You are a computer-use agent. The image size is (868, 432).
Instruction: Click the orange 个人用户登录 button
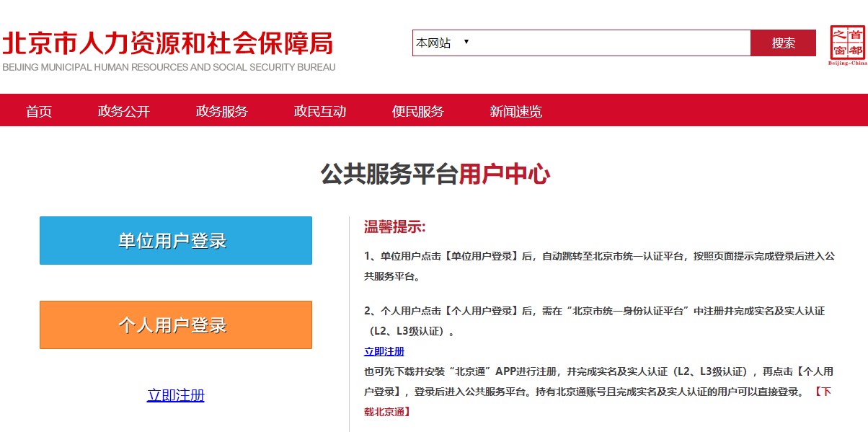click(x=176, y=325)
